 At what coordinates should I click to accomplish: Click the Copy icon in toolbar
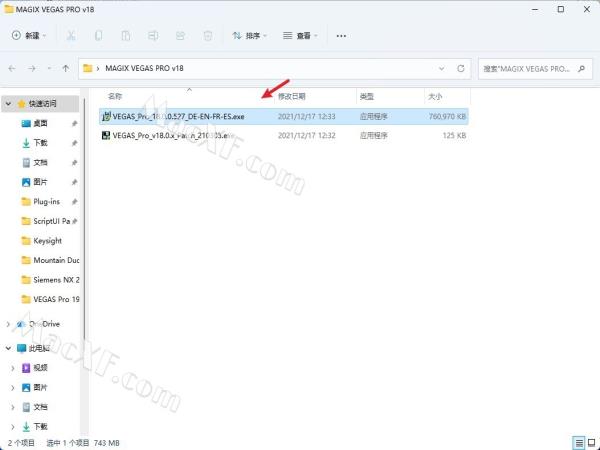[x=98, y=36]
